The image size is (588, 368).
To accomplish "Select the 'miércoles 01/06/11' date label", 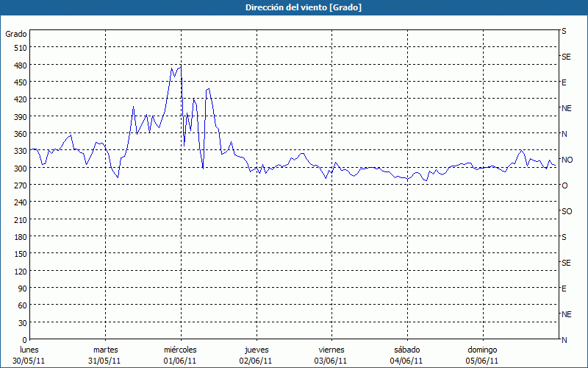I will coord(180,355).
